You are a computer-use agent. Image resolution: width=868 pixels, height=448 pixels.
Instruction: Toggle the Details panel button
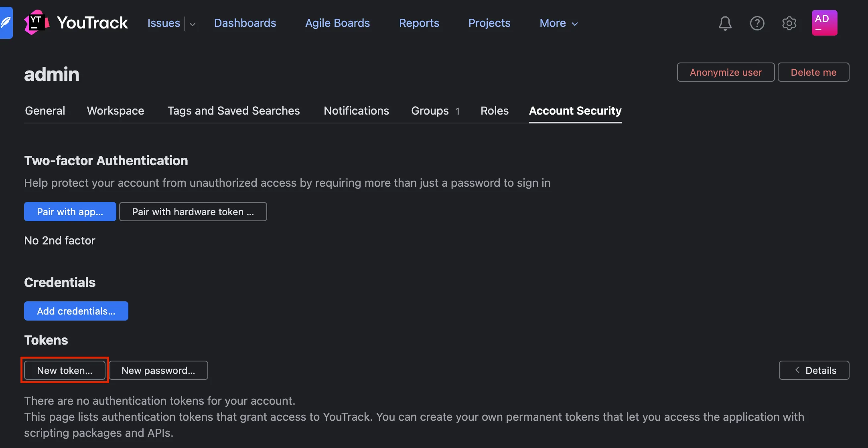click(814, 370)
